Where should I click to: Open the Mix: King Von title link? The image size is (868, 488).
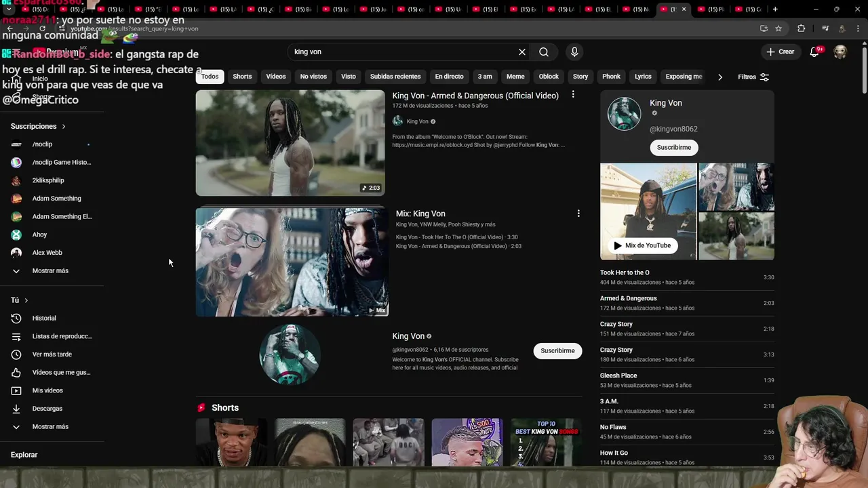point(420,213)
